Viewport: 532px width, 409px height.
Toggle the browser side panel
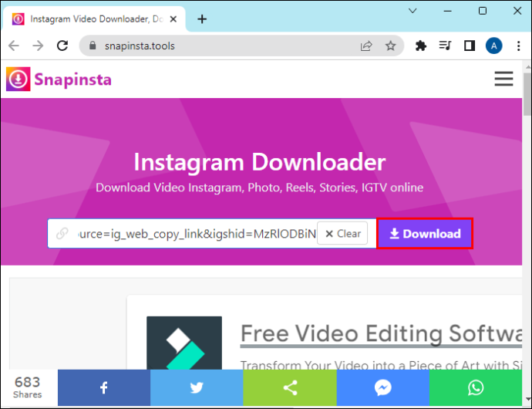470,46
